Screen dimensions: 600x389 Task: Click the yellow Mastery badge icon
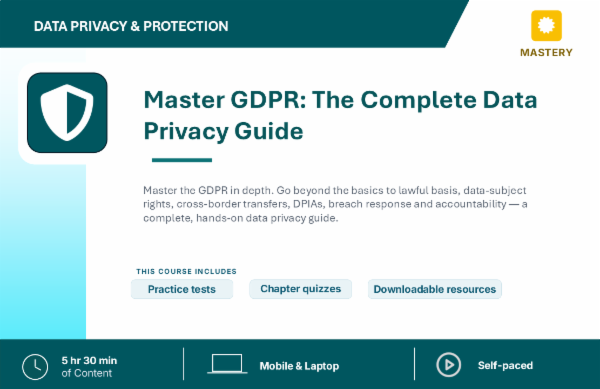[546, 26]
